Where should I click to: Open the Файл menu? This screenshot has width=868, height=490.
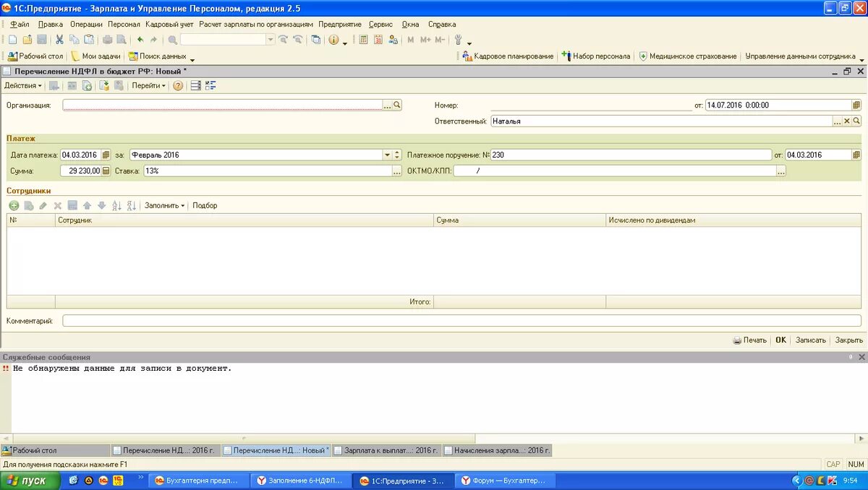[x=20, y=24]
